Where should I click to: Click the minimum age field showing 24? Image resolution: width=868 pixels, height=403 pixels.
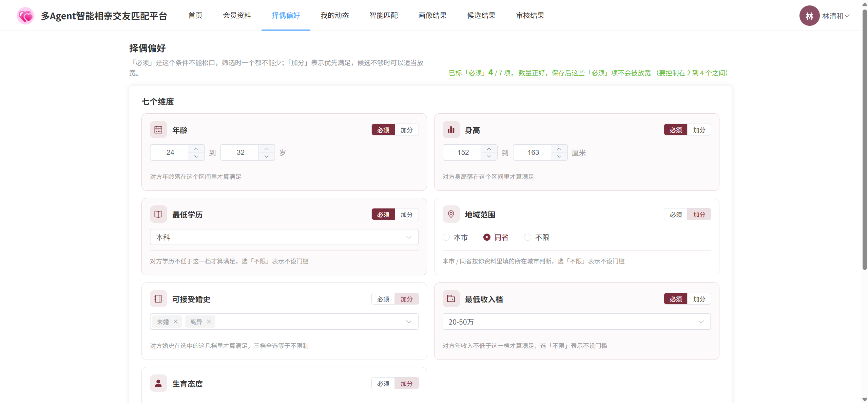pos(170,152)
